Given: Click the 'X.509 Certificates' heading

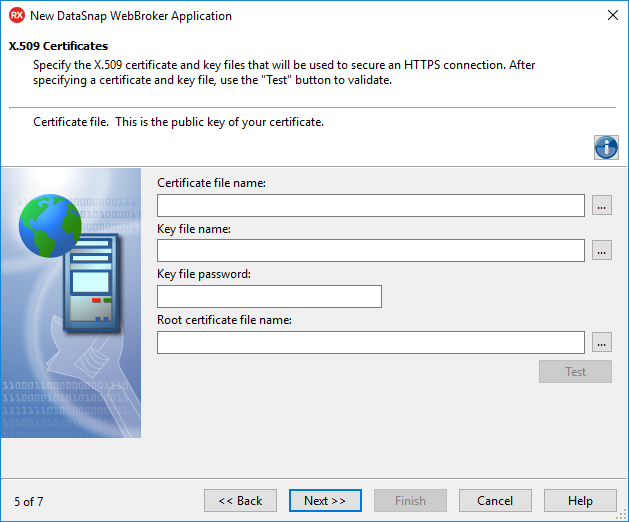Looking at the screenshot, I should coord(59,46).
